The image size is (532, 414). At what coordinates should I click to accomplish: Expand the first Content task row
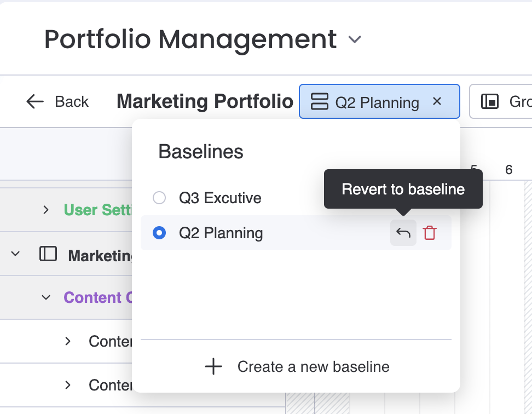[x=68, y=341]
